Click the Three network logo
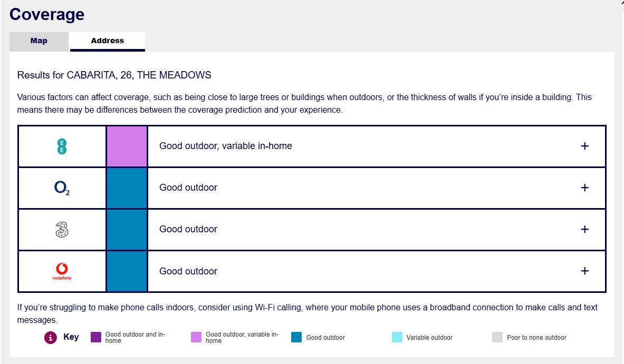The height and width of the screenshot is (364, 624). tap(62, 229)
